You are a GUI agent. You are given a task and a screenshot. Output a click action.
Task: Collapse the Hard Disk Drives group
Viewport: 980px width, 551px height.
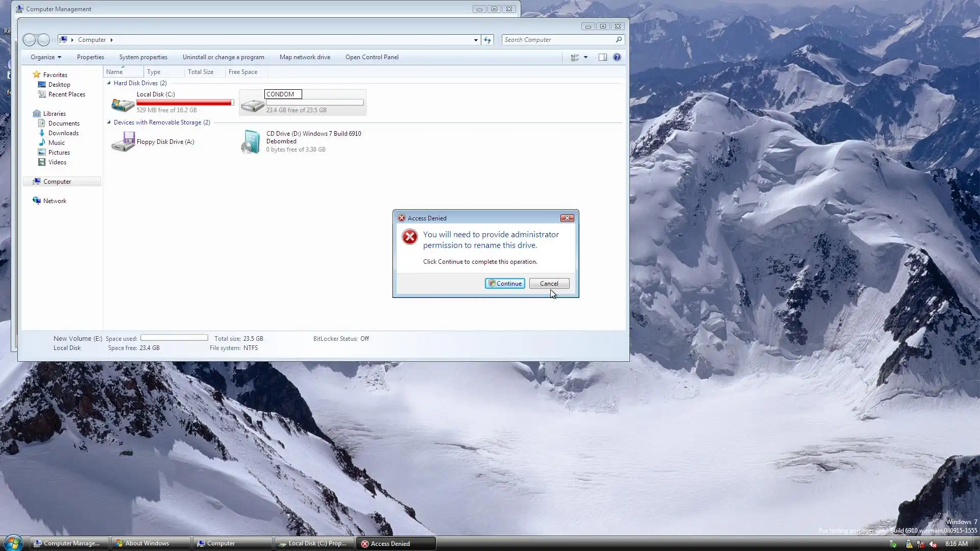pos(109,83)
